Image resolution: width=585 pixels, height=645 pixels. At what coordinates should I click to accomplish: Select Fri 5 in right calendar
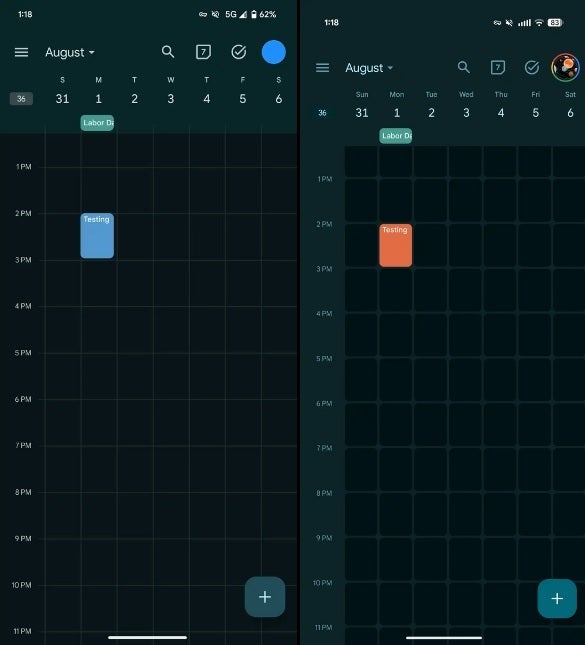[x=536, y=113]
